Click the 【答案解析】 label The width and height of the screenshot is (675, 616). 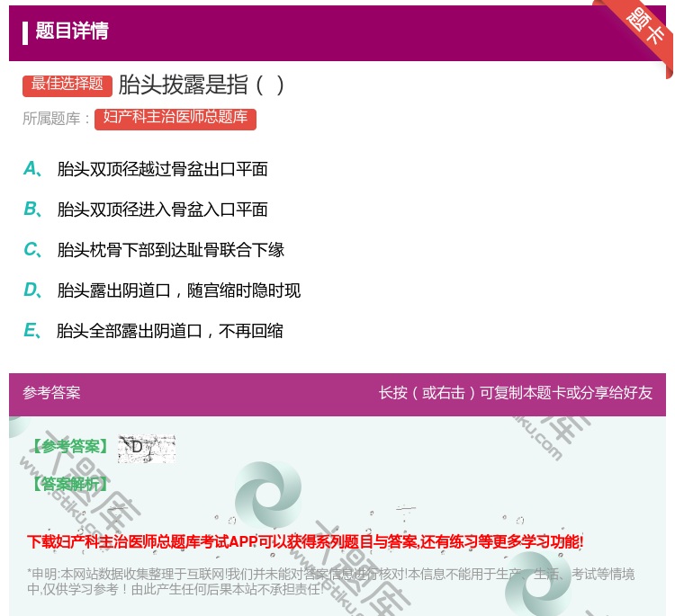click(69, 485)
